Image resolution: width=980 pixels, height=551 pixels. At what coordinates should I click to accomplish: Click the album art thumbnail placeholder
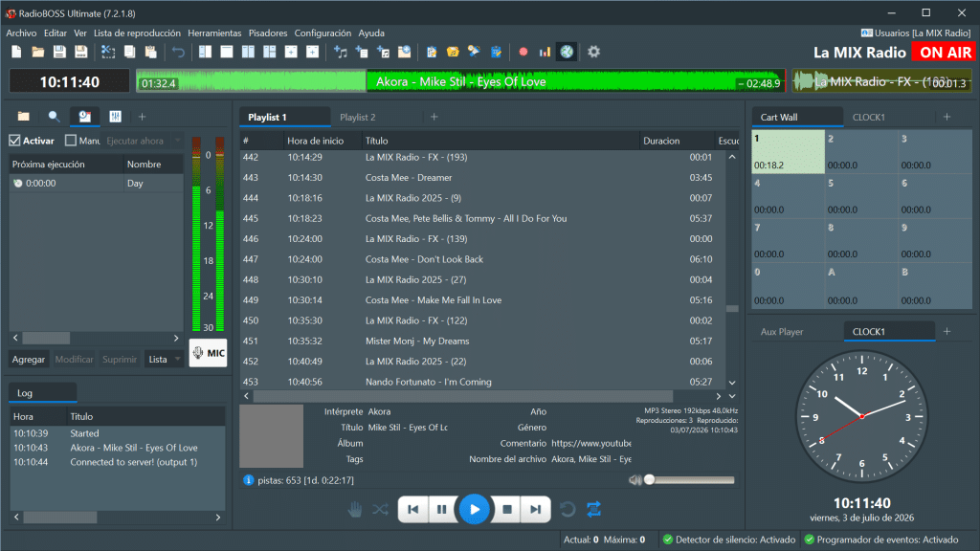coord(271,435)
